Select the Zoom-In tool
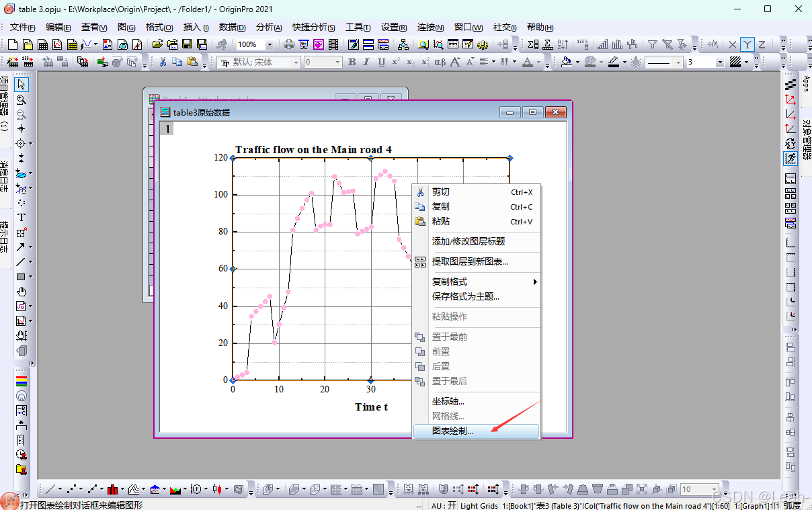Viewport: 812px width, 510px height. (x=21, y=99)
